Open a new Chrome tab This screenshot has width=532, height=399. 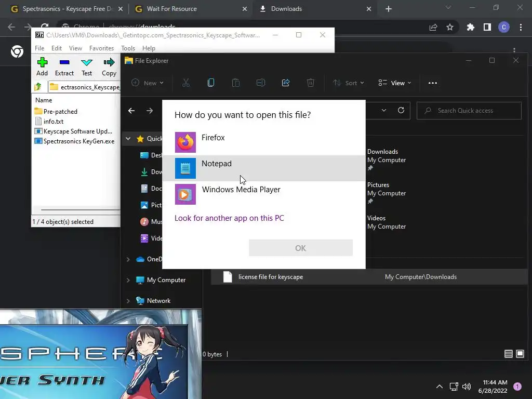[389, 9]
